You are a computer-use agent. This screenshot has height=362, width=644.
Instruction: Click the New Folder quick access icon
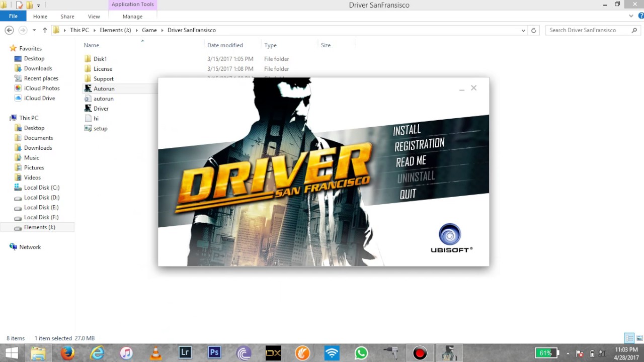(29, 5)
